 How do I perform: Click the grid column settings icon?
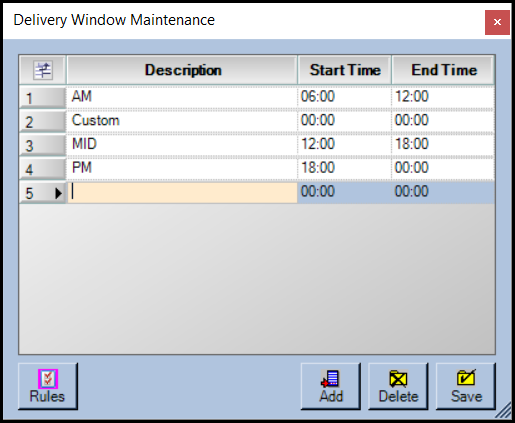43,70
